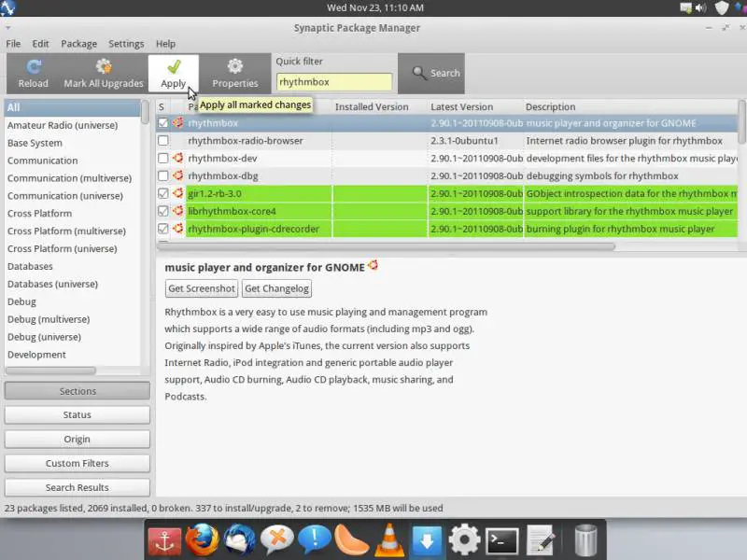Open the text editor notepad dock icon
This screenshot has width=747, height=560.
pyautogui.click(x=541, y=540)
